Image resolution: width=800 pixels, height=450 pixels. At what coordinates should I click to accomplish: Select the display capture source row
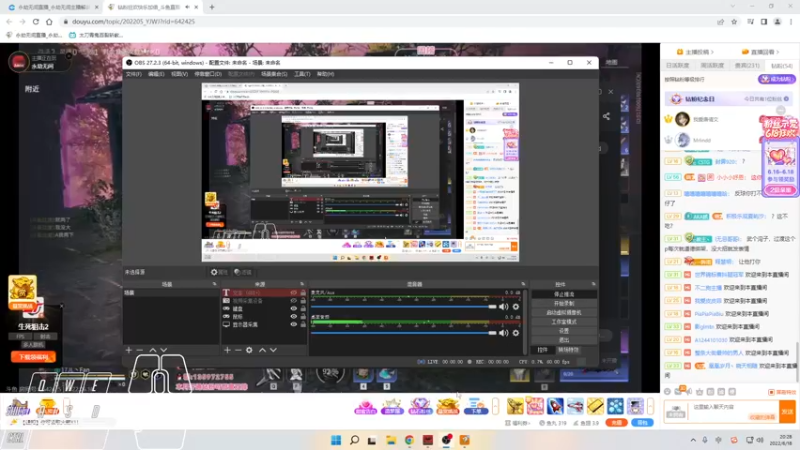[x=264, y=324]
